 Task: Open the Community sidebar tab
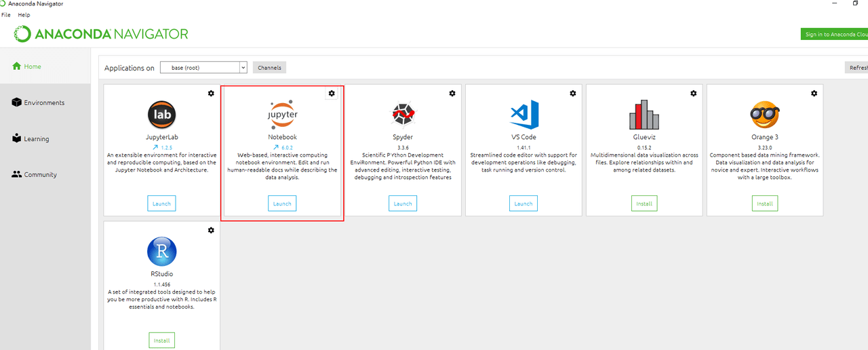click(34, 174)
